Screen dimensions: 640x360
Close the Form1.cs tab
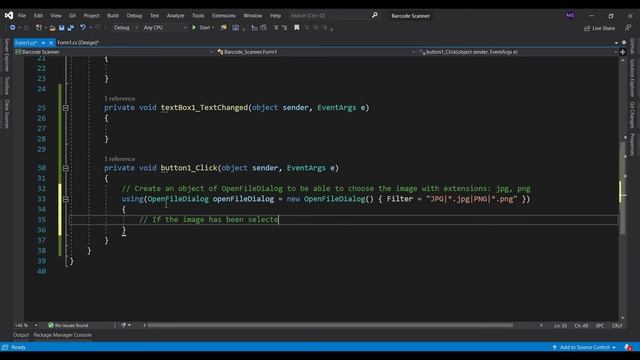tap(51, 43)
